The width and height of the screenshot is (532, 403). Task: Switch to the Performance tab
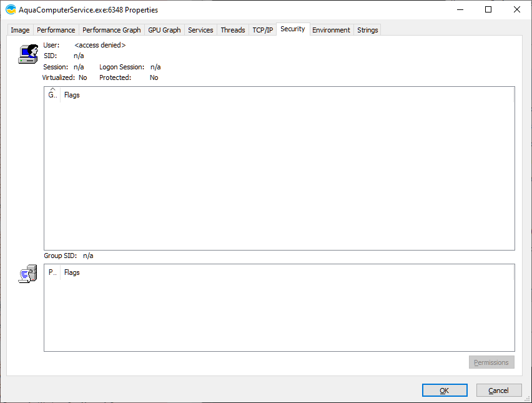[56, 30]
